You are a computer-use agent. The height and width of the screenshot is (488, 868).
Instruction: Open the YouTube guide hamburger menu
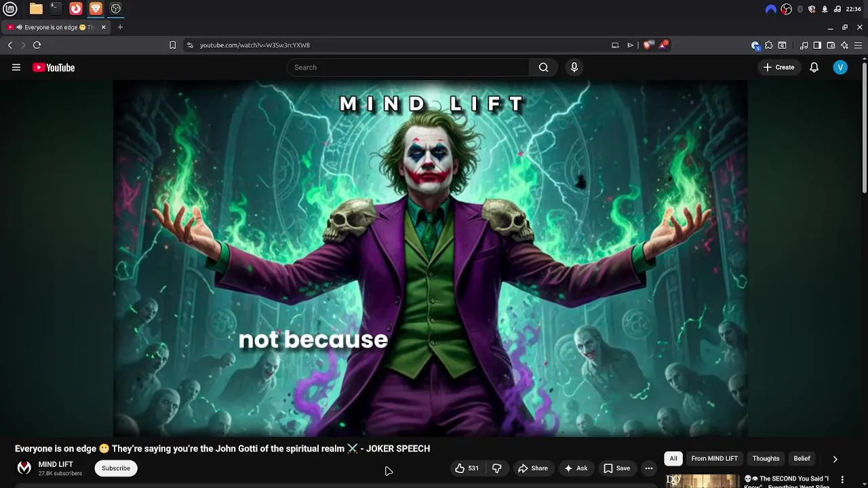click(x=16, y=67)
